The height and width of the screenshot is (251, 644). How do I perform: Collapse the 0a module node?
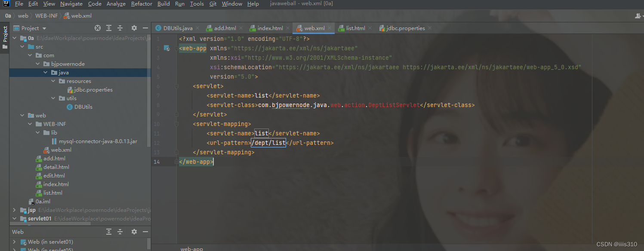(14, 38)
